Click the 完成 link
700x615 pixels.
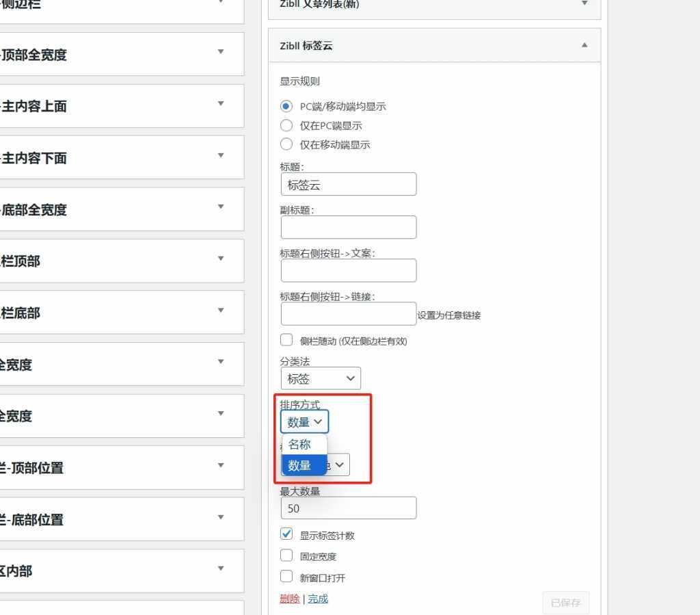(318, 599)
